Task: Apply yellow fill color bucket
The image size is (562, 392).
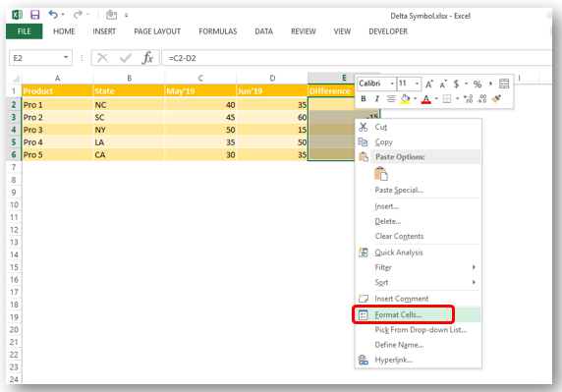Action: [x=405, y=98]
